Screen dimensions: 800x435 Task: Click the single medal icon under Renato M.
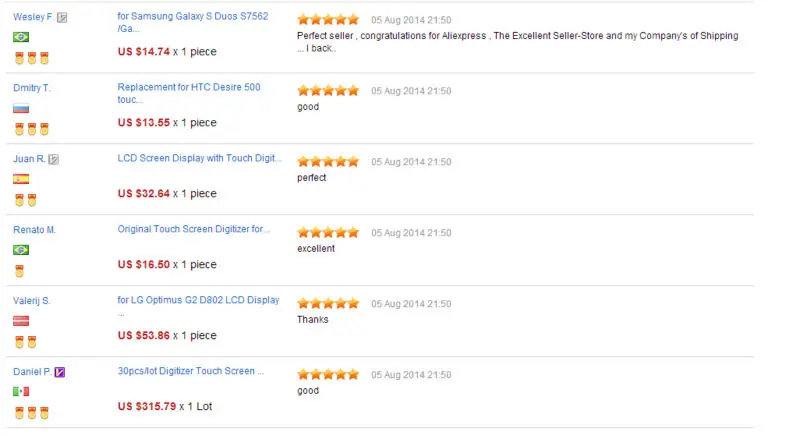(20, 271)
